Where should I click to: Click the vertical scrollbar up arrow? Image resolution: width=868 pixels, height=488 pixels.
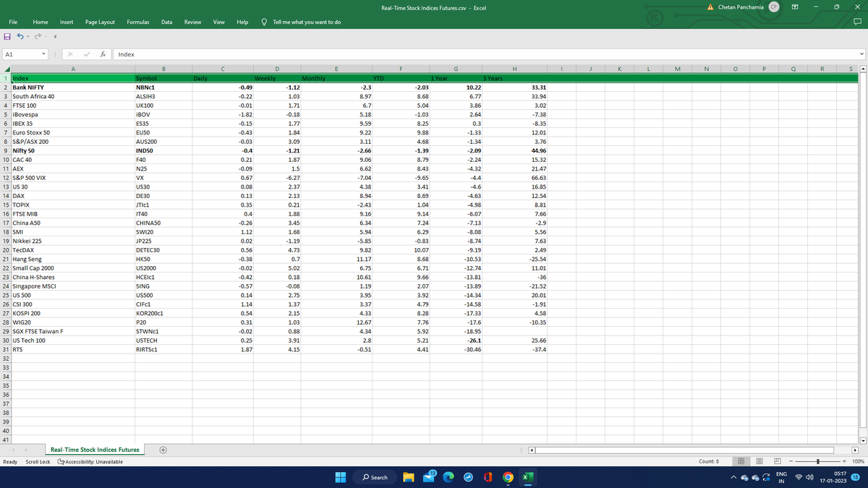[x=863, y=69]
